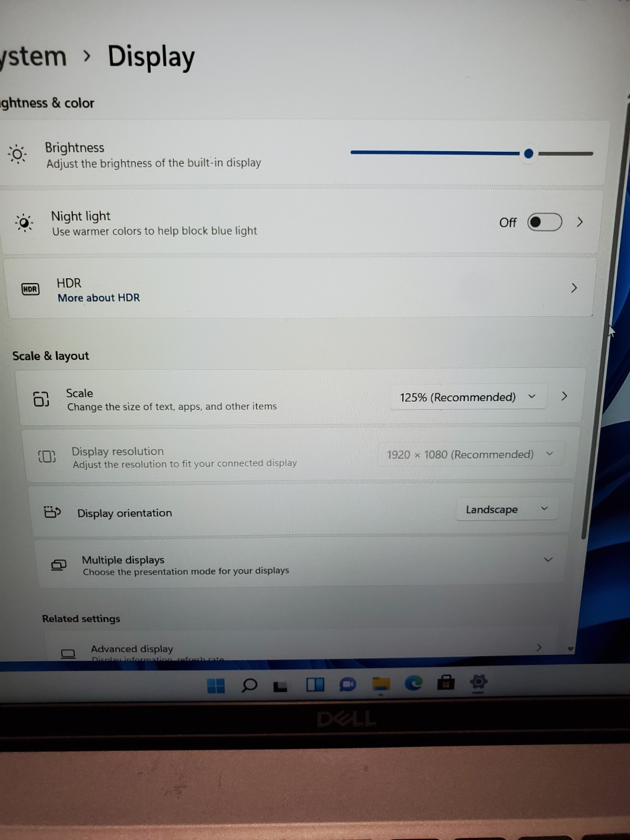Click the Display resolution icon
The height and width of the screenshot is (840, 630).
click(47, 456)
